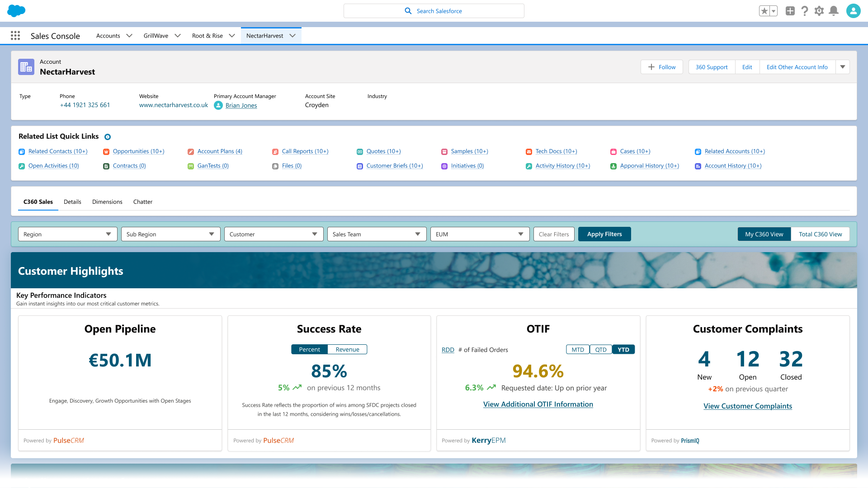The height and width of the screenshot is (488, 868).
Task: Open the Chatter tab
Action: (143, 202)
